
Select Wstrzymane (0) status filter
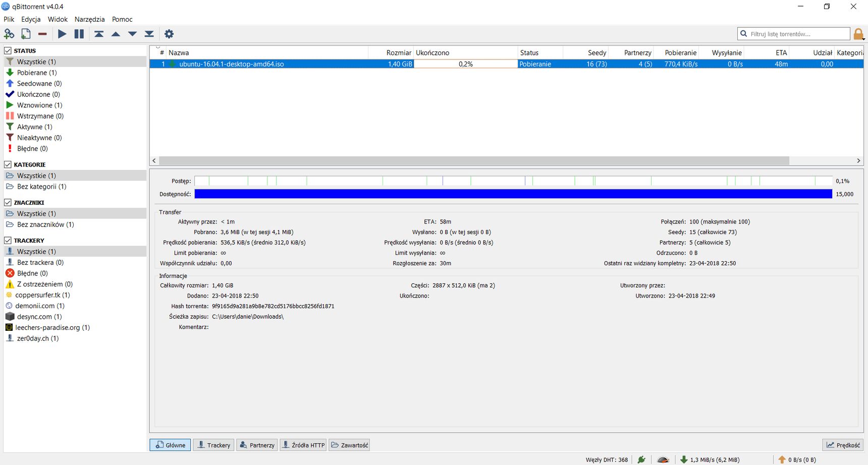coord(75,116)
